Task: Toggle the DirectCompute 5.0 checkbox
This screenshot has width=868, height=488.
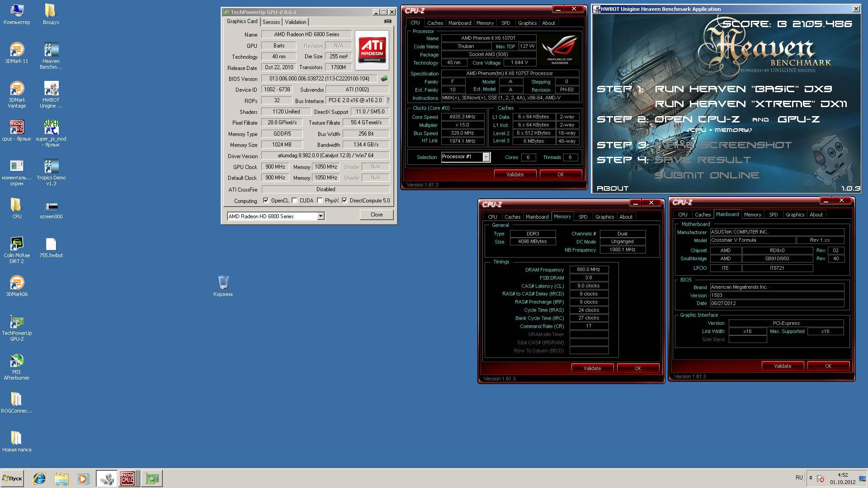Action: (344, 201)
